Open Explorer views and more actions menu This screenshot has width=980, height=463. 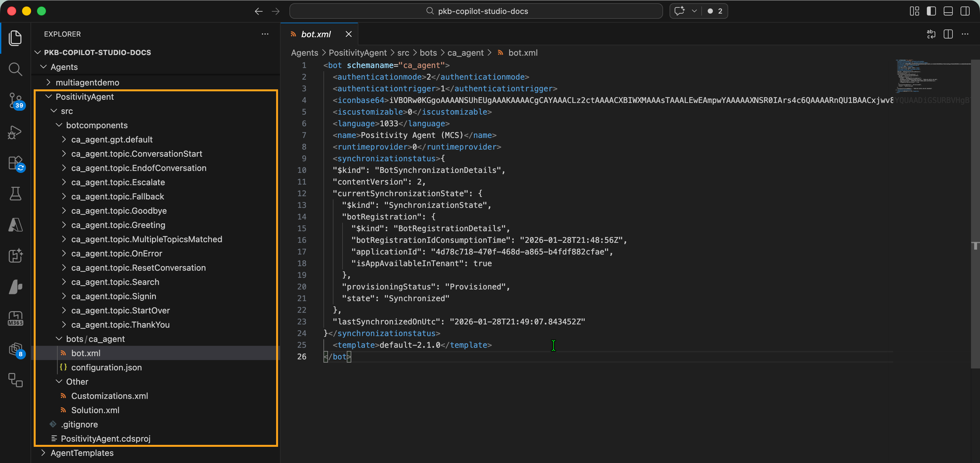(265, 34)
